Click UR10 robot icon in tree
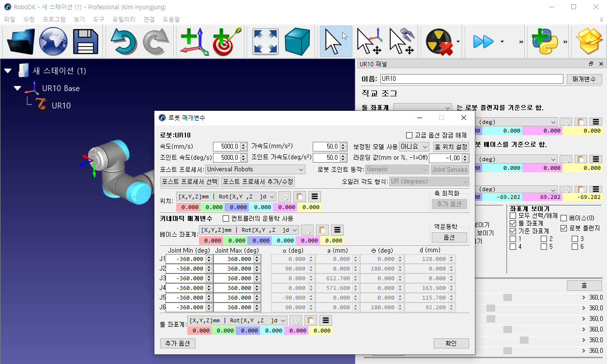 (42, 106)
